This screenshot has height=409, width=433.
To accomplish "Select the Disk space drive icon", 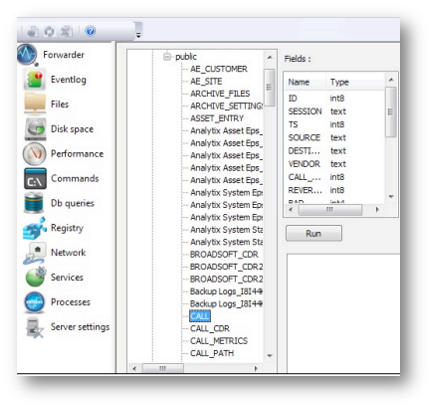I will click(x=35, y=129).
